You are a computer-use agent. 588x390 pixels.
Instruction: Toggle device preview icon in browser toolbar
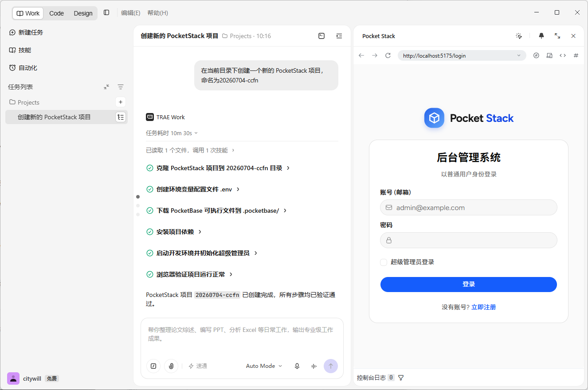pyautogui.click(x=549, y=55)
